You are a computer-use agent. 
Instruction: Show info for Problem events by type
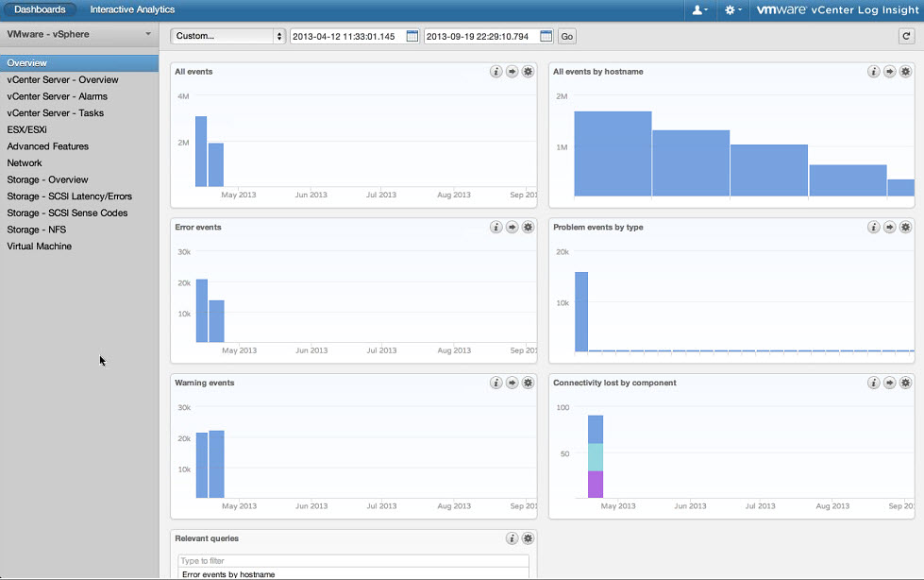click(x=874, y=227)
